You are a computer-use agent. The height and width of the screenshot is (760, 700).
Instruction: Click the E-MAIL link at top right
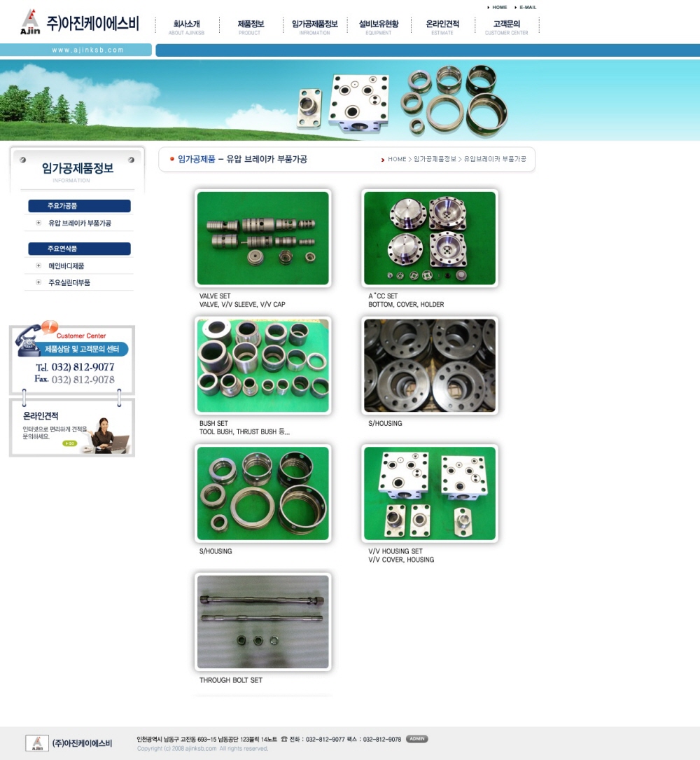click(527, 7)
